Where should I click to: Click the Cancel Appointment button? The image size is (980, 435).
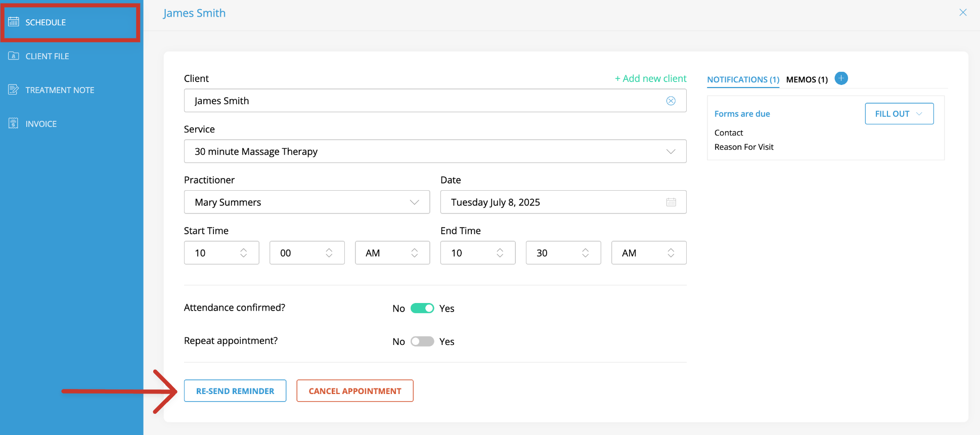coord(355,391)
